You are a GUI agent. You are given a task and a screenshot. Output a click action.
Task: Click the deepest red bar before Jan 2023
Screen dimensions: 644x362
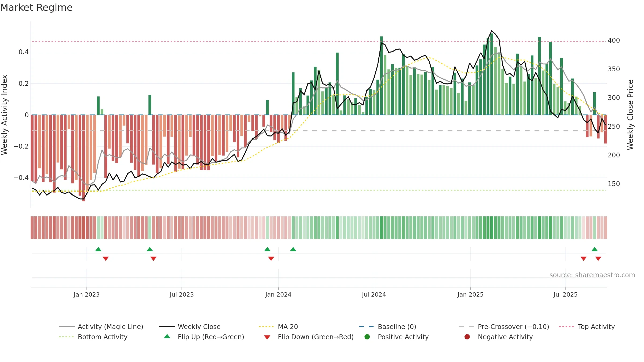click(x=84, y=158)
